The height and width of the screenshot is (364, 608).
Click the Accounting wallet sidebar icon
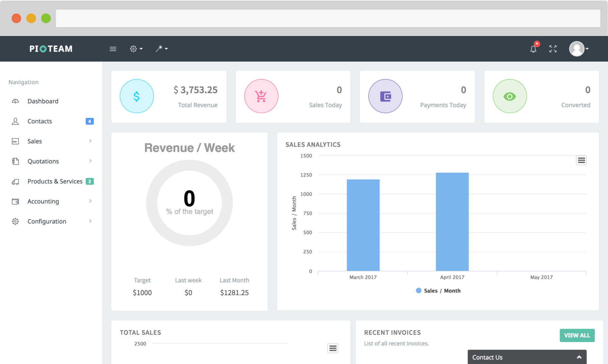click(15, 201)
